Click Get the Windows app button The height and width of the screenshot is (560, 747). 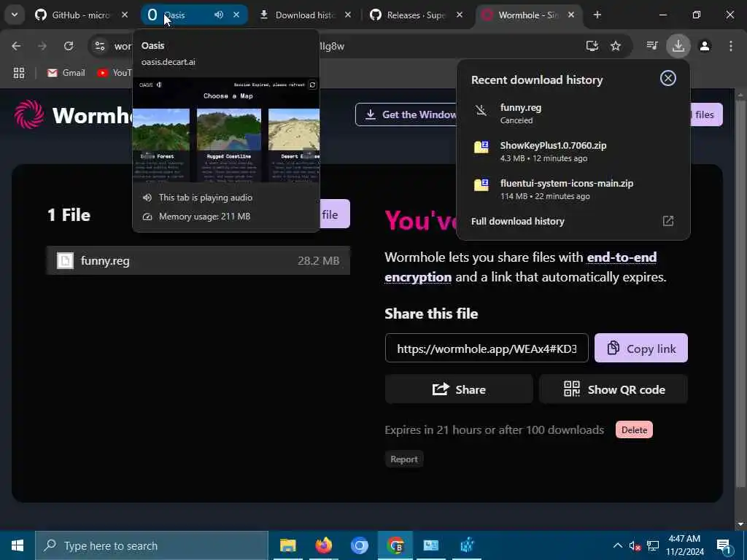pos(406,114)
